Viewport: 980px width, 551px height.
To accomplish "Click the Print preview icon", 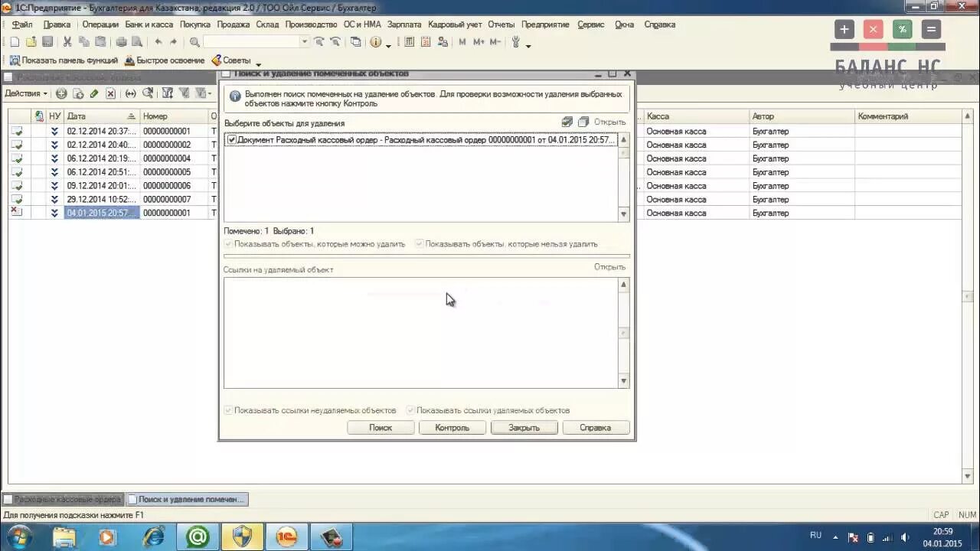I will [137, 42].
